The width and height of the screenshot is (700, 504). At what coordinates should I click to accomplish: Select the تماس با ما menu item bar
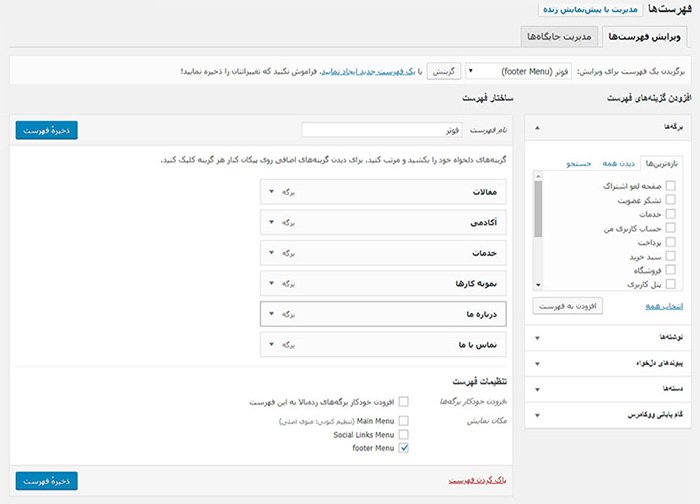(383, 345)
